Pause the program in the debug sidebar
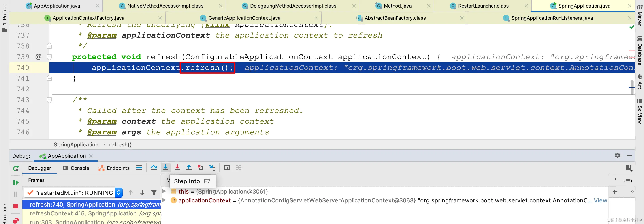Screen dimensions: 644x224 16,194
